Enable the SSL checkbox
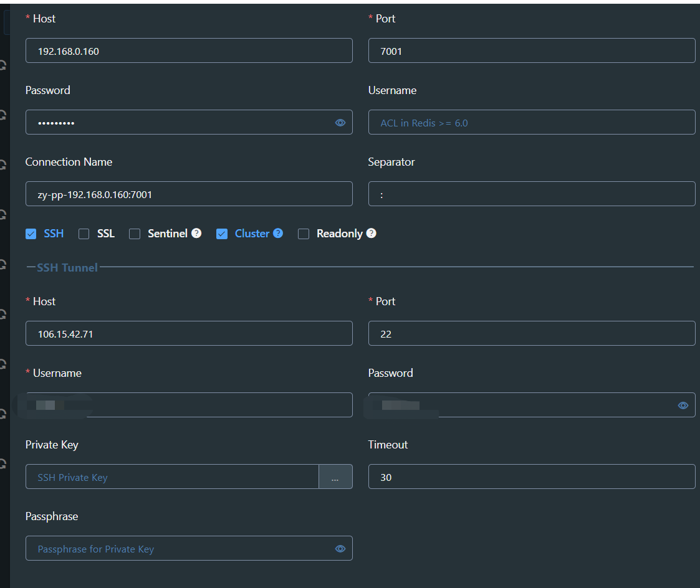Viewport: 700px width, 588px height. point(84,234)
